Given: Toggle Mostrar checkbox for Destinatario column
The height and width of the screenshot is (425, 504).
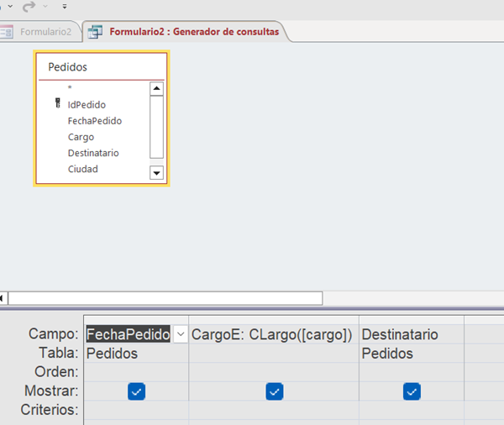Looking at the screenshot, I should pyautogui.click(x=411, y=391).
